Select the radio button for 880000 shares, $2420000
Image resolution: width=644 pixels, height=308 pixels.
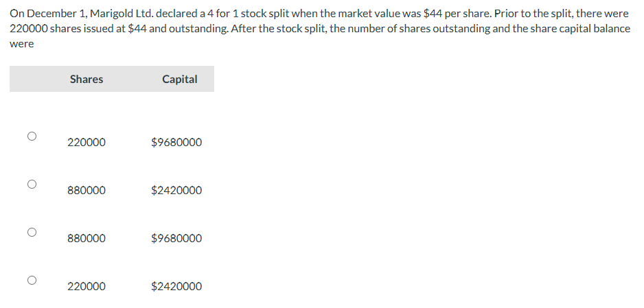[32, 184]
